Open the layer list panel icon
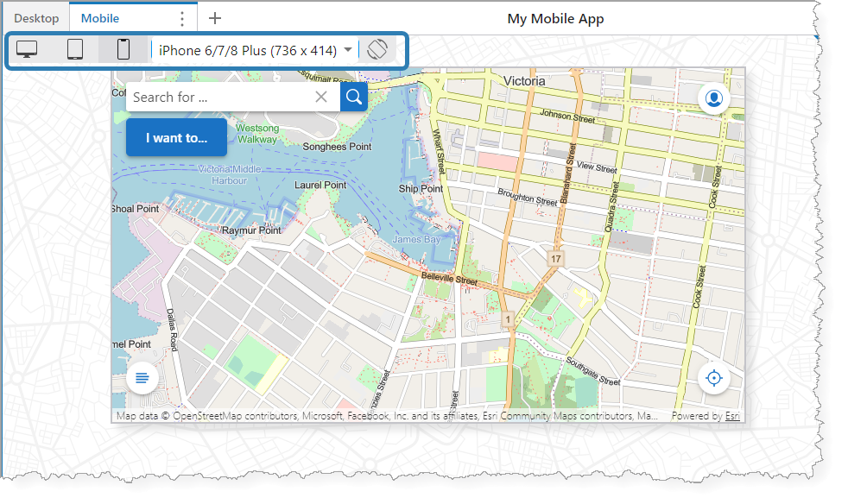The height and width of the screenshot is (504, 848). coord(142,378)
